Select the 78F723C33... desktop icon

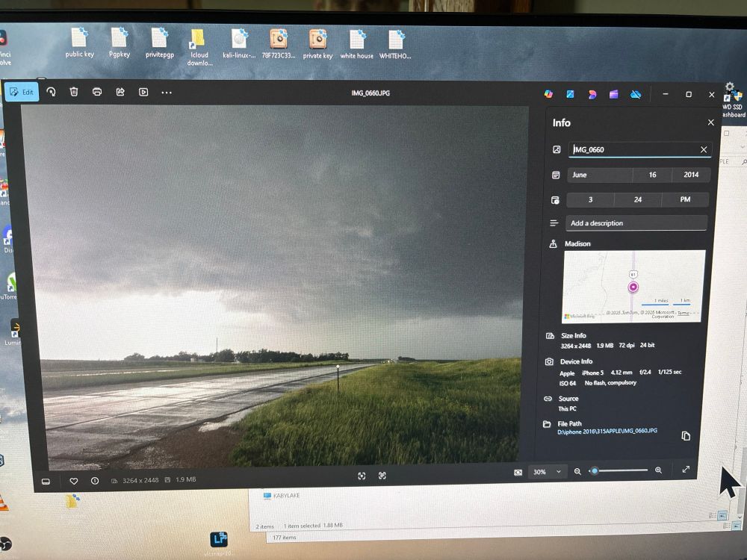279,44
